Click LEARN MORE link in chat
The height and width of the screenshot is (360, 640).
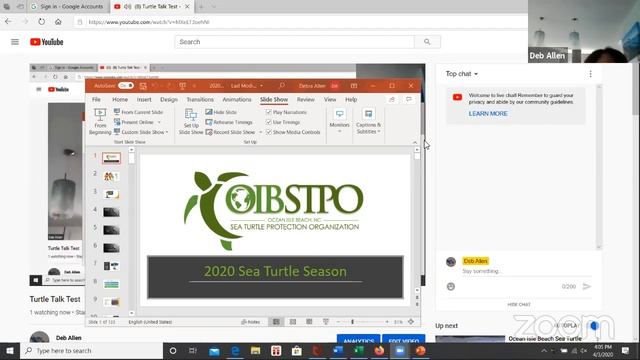(488, 113)
